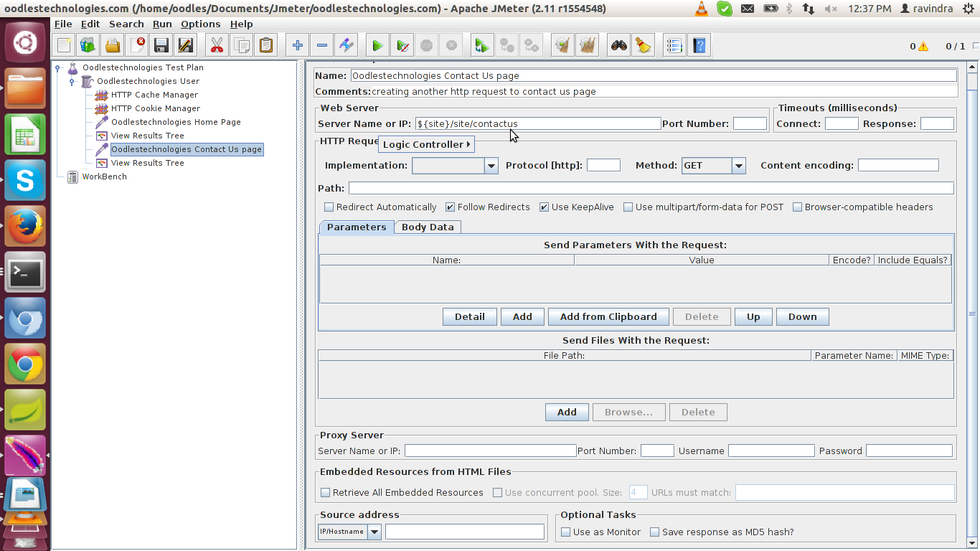Switch to the Body Data tab

pyautogui.click(x=428, y=227)
